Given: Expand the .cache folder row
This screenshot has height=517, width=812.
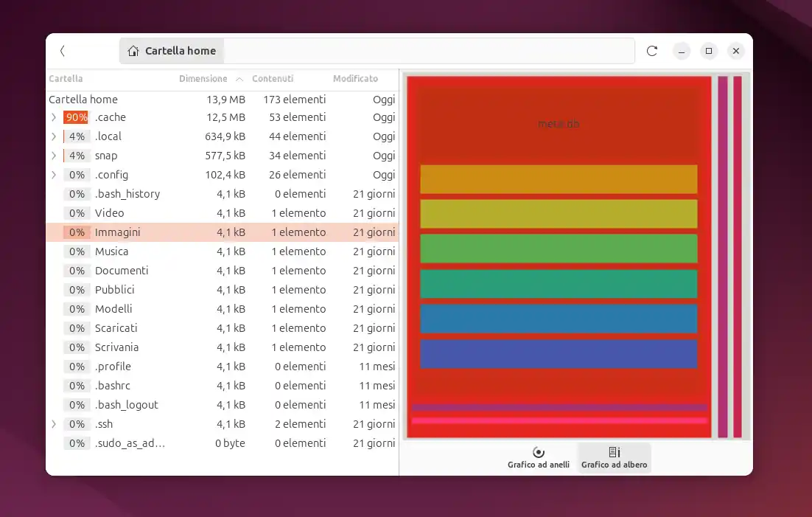Looking at the screenshot, I should pos(54,117).
